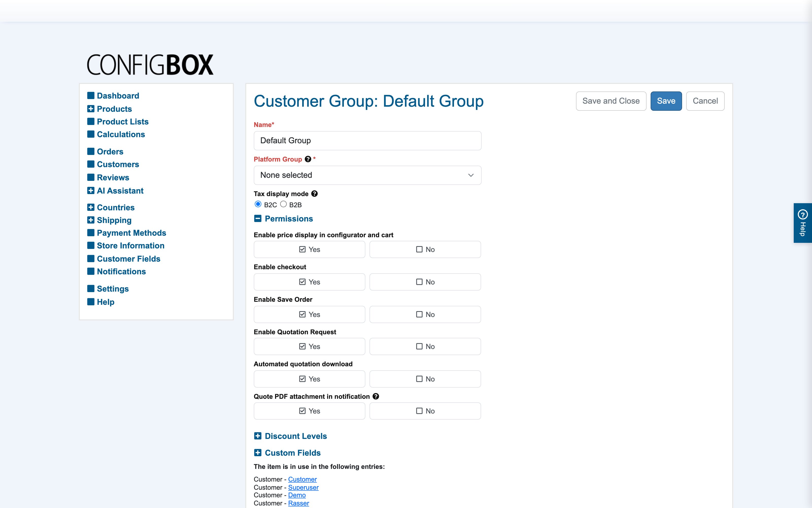Choose No for Enable price display

(x=425, y=250)
